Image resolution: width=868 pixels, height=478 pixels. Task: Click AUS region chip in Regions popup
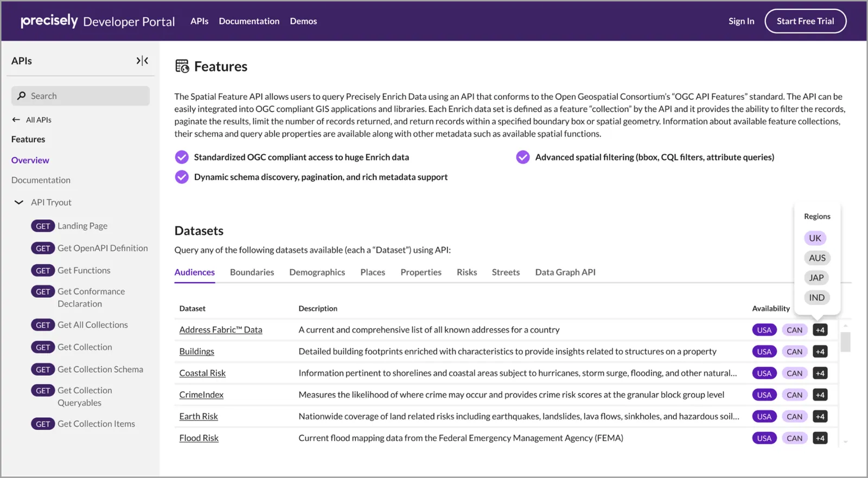[x=817, y=258]
